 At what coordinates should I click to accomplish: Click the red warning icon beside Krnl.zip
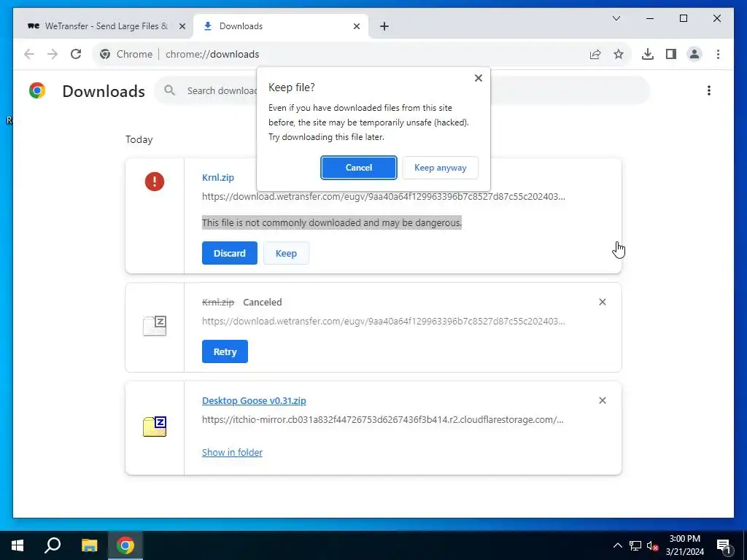155,182
